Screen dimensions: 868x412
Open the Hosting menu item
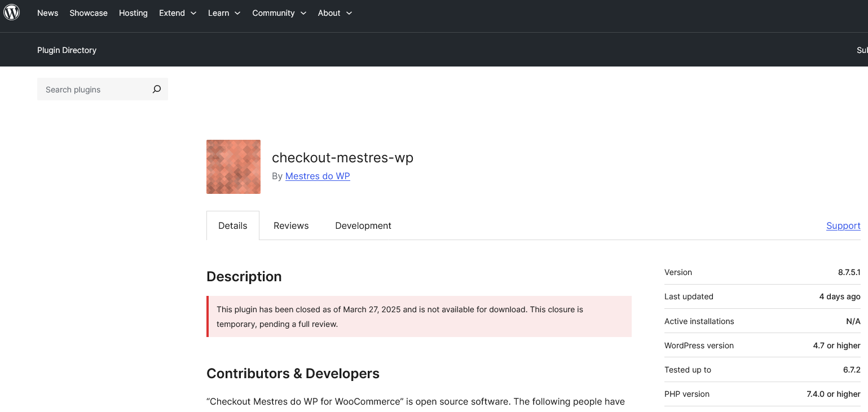133,13
